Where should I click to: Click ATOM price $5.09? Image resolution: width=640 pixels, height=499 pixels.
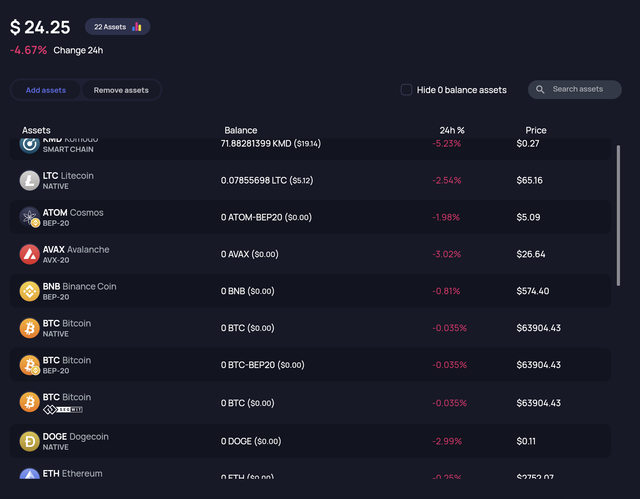tap(528, 217)
